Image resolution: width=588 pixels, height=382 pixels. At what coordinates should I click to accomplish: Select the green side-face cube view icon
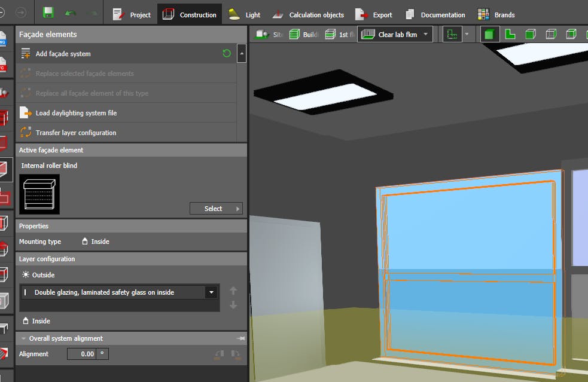tap(571, 35)
